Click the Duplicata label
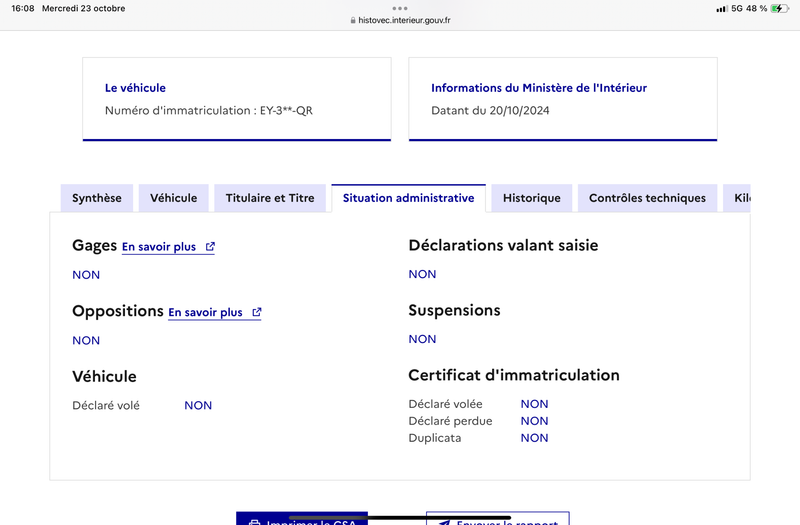The height and width of the screenshot is (525, 800). click(435, 438)
